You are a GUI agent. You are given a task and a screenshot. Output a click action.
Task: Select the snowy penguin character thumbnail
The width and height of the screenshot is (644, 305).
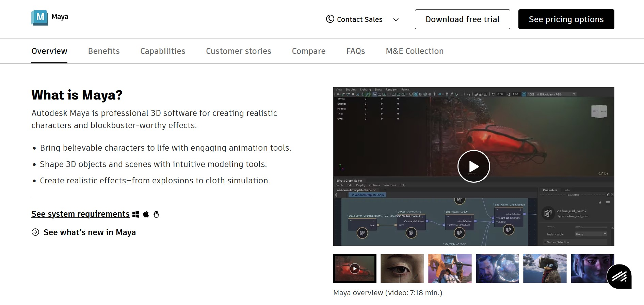click(x=545, y=269)
